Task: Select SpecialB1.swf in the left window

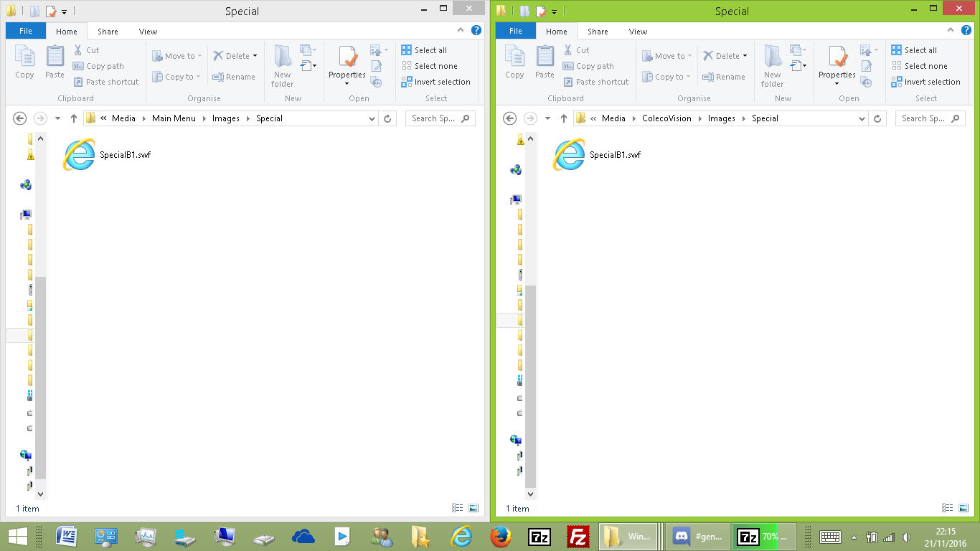Action: click(108, 154)
